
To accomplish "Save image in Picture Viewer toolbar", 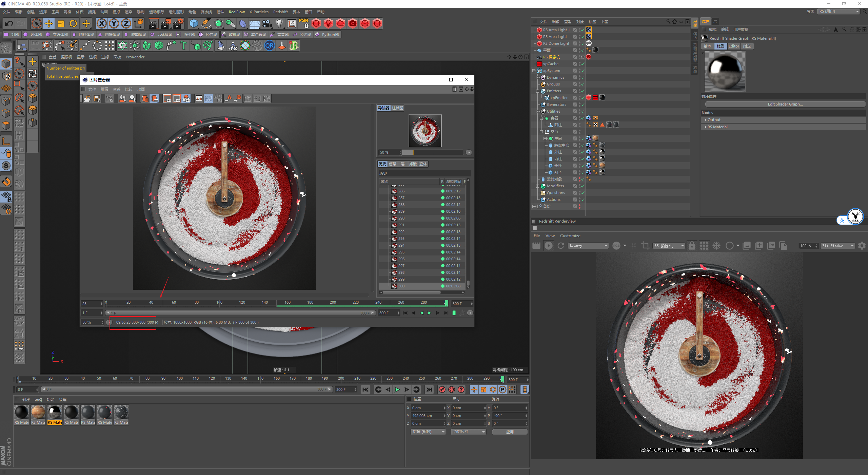I will (97, 98).
